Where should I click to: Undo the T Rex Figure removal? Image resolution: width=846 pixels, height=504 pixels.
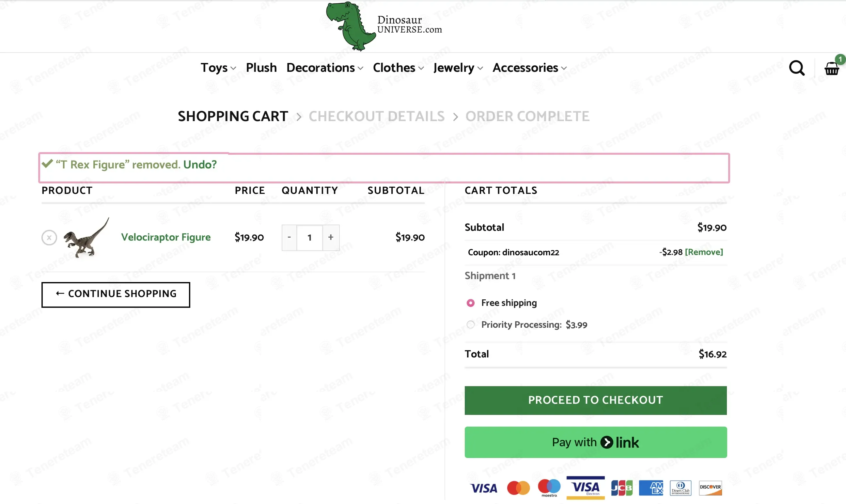click(200, 165)
